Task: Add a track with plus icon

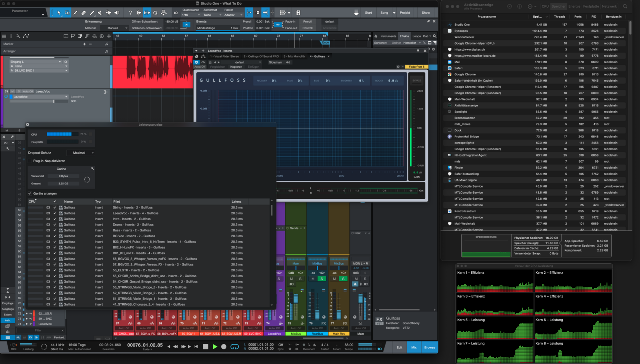Action: click(x=109, y=36)
